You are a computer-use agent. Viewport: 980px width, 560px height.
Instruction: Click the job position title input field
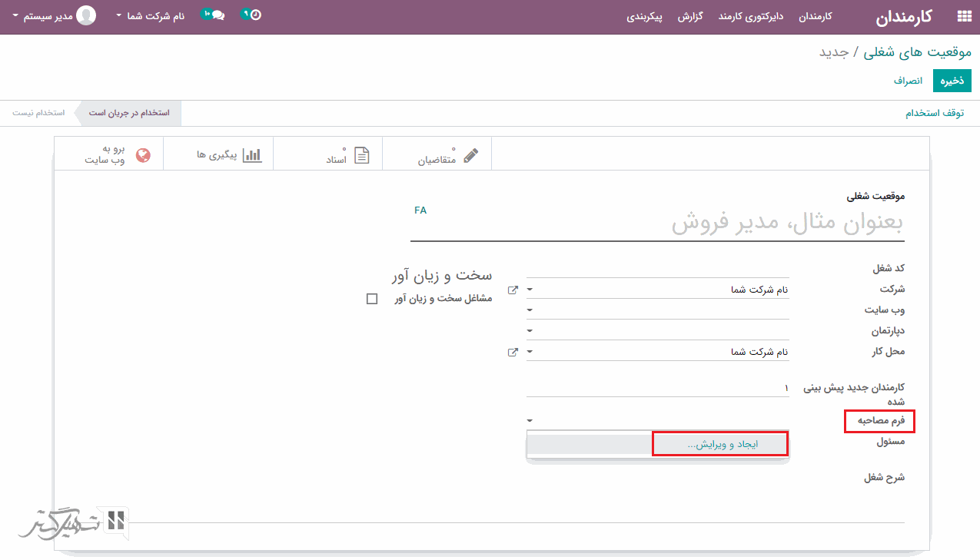click(657, 224)
